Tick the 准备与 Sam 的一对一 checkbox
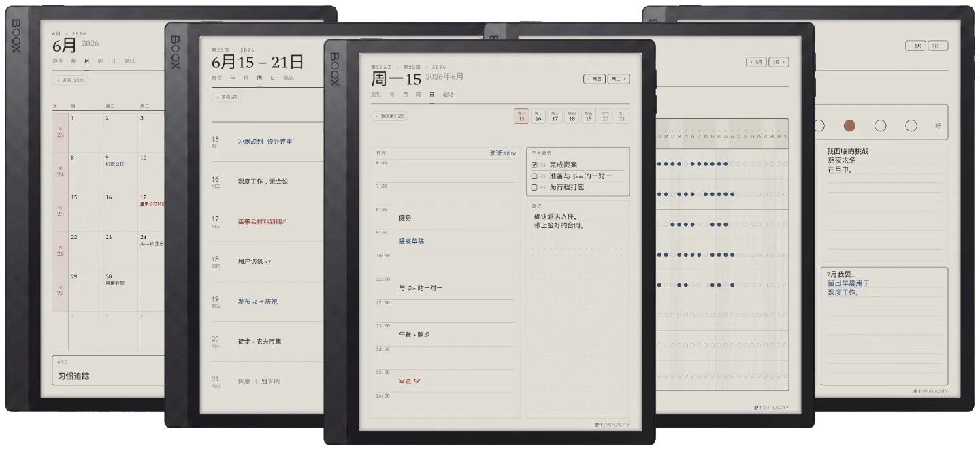 (534, 176)
